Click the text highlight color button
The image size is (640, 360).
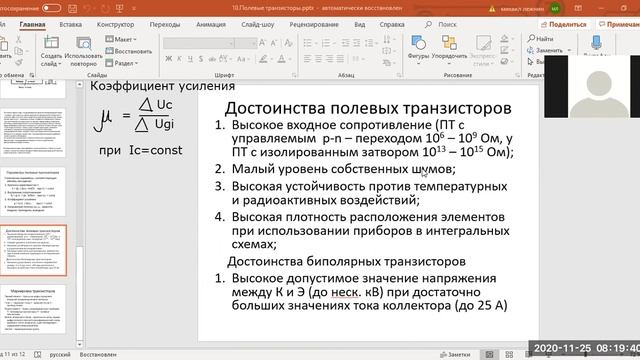(x=263, y=59)
